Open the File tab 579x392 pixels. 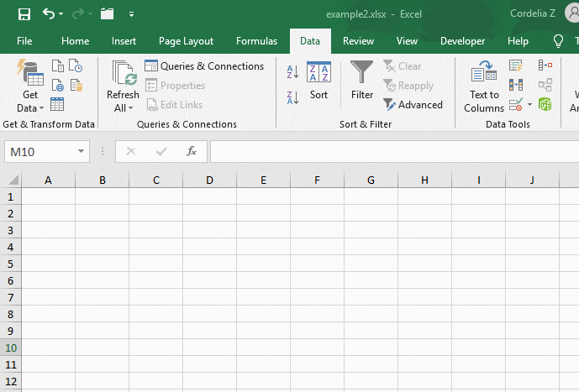click(x=24, y=41)
